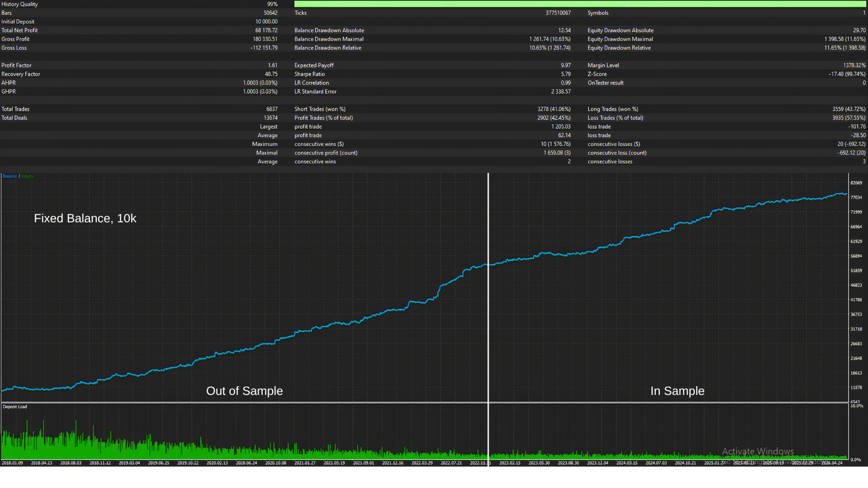Click the Balance Drawdown Maximal value
This screenshot has height=488, width=868.
(x=550, y=39)
